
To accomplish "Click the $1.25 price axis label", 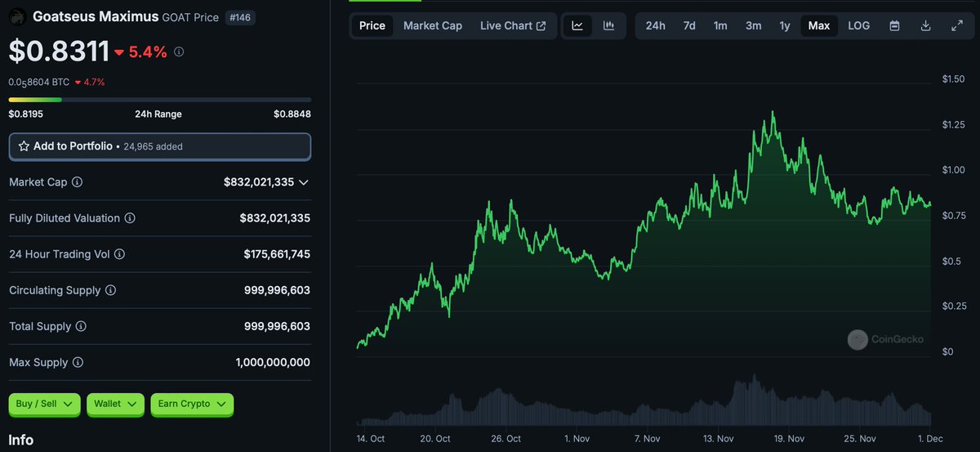I will point(954,125).
